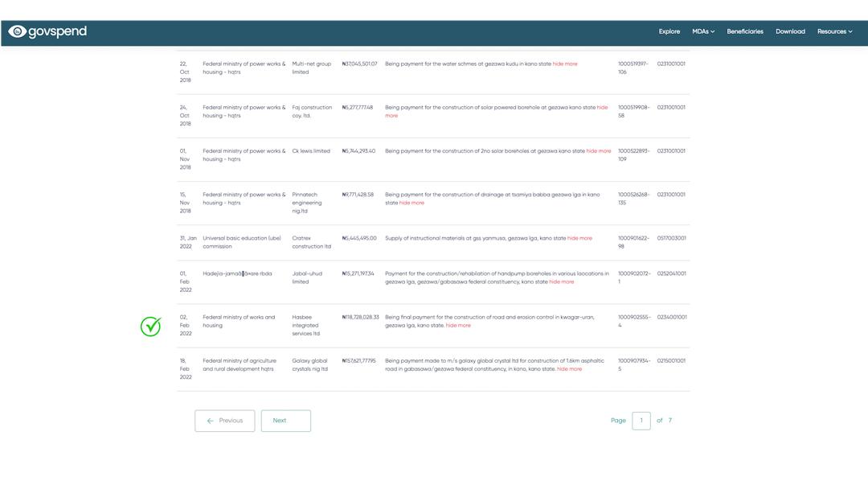Select beneficiary Galaxy global crystals nig ltd
Image resolution: width=868 pixels, height=489 pixels.
309,365
